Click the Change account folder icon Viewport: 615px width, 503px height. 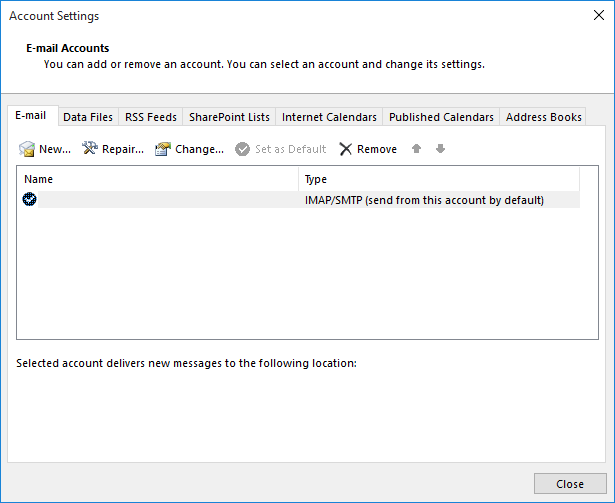[x=163, y=149]
